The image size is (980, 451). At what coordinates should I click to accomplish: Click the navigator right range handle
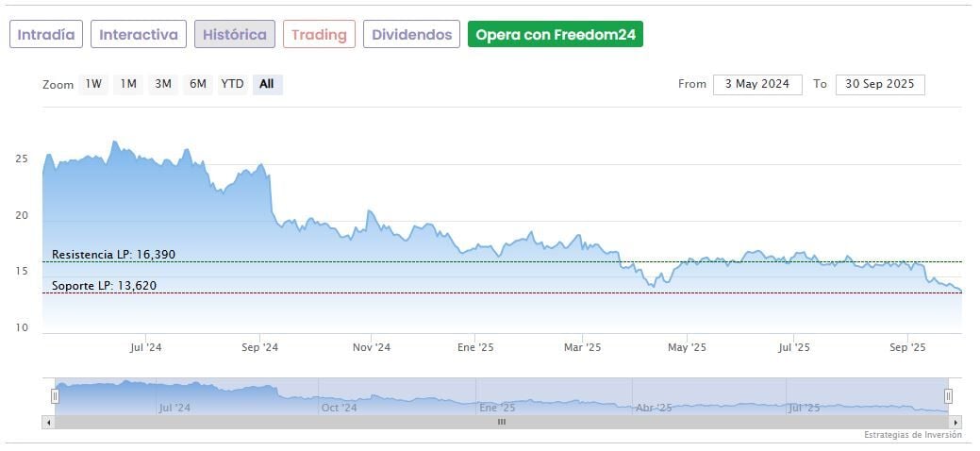tap(948, 396)
